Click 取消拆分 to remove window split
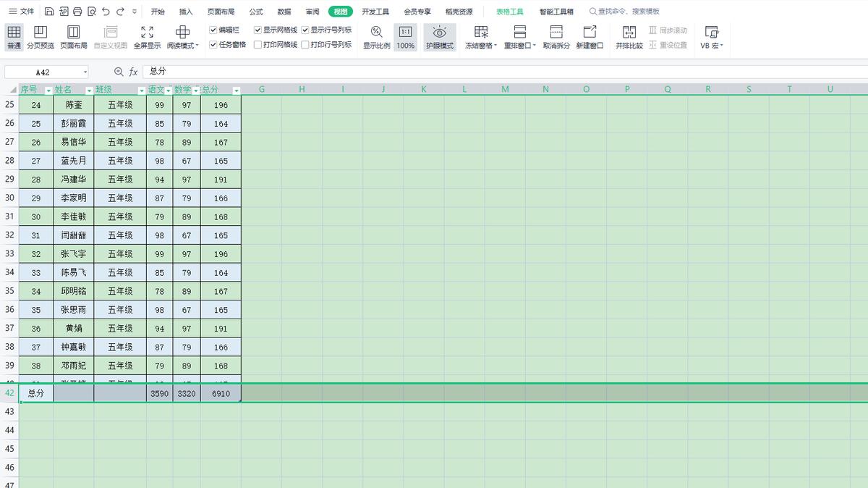868x488 pixels. 555,37
